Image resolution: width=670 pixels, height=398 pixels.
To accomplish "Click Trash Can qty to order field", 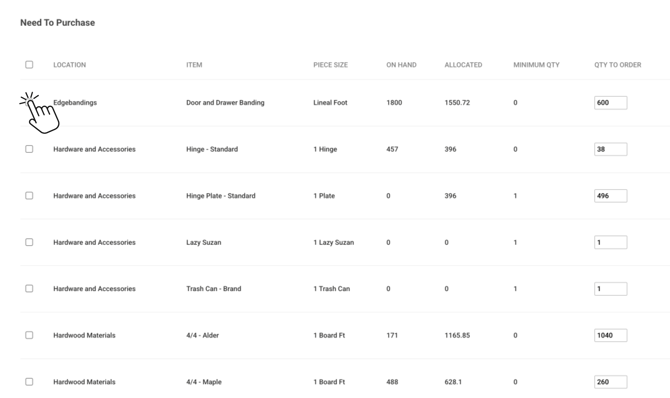I will click(611, 289).
